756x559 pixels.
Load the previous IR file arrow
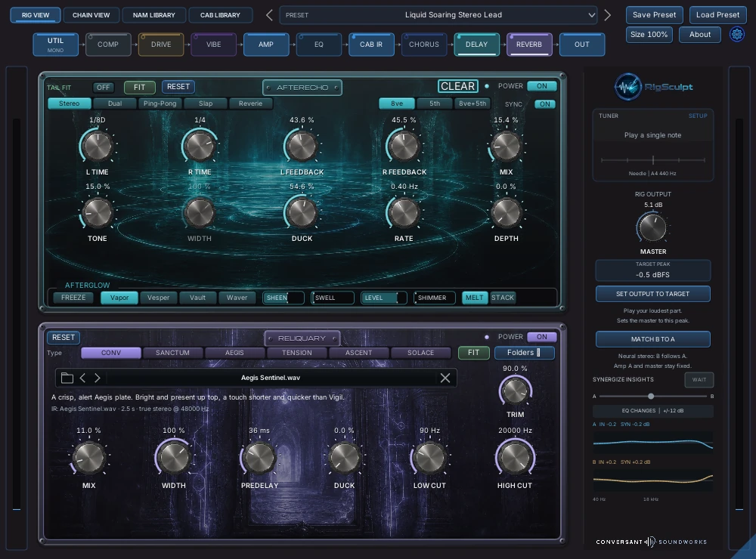pyautogui.click(x=82, y=378)
